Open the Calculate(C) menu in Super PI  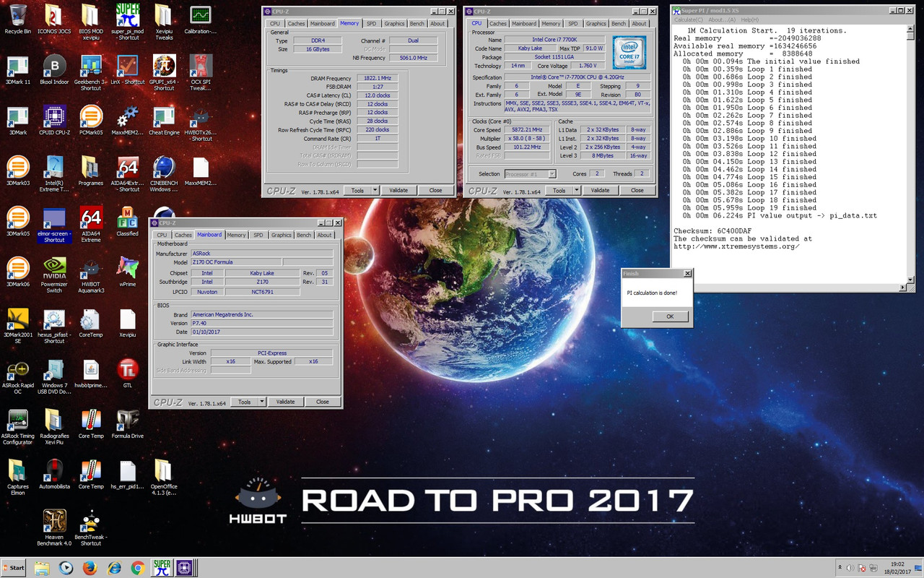(x=688, y=20)
